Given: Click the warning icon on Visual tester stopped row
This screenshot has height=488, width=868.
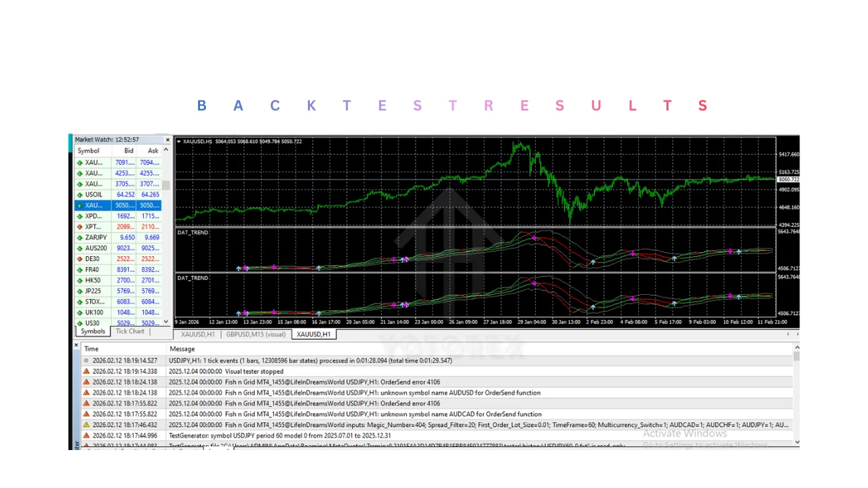Looking at the screenshot, I should point(86,371).
